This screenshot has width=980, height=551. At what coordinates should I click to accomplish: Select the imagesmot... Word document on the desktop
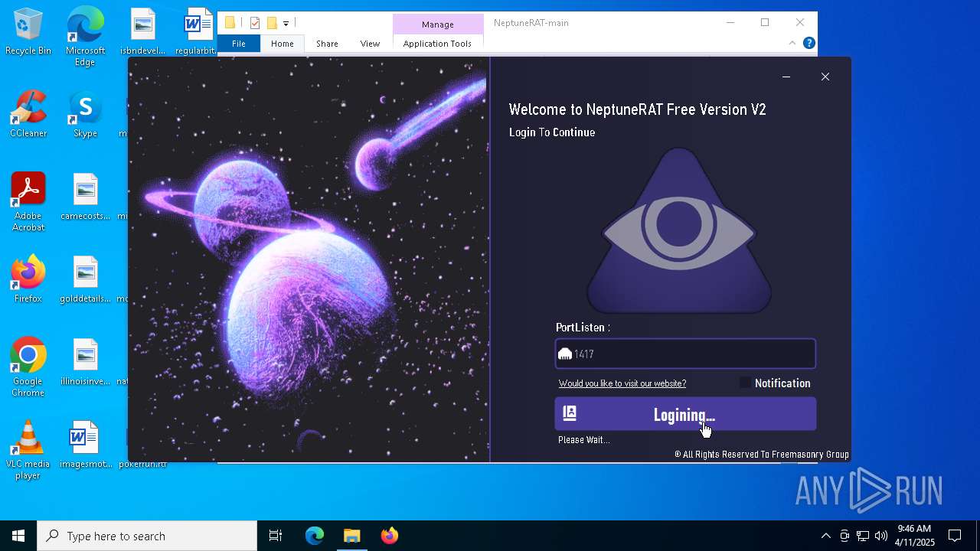pos(85,445)
